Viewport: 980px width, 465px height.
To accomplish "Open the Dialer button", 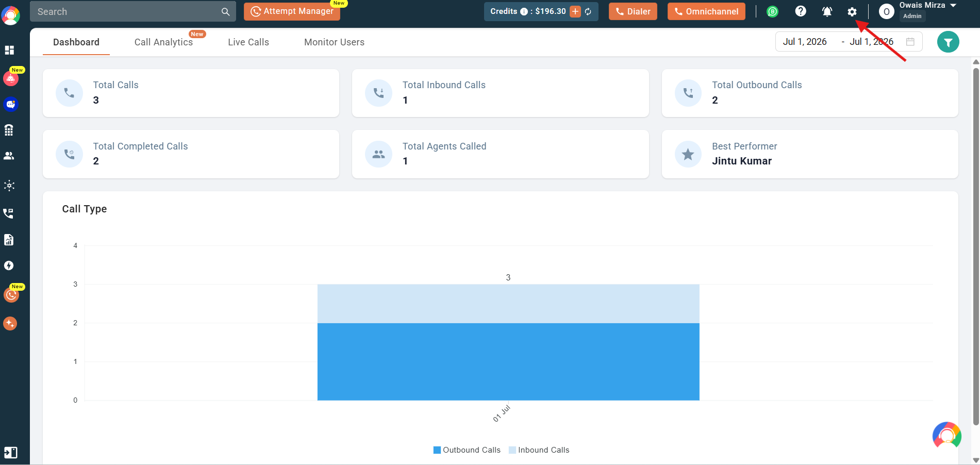I will (x=633, y=11).
